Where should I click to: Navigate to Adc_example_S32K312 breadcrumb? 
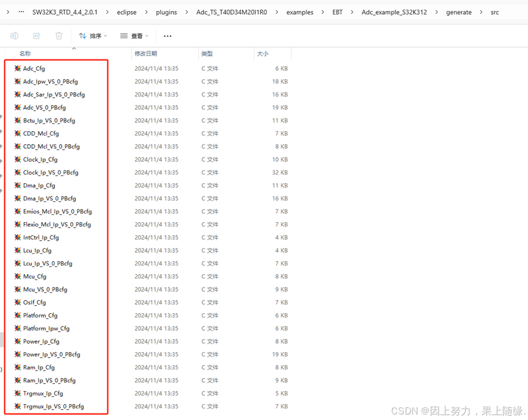[x=394, y=12]
